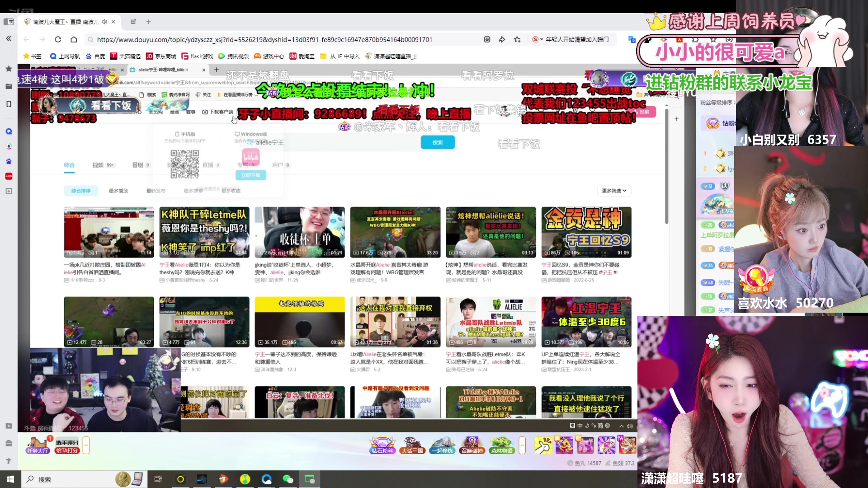Open video thumbnail 红温宁王 体温至少38度6
The width and height of the screenshot is (868, 488).
click(x=586, y=322)
